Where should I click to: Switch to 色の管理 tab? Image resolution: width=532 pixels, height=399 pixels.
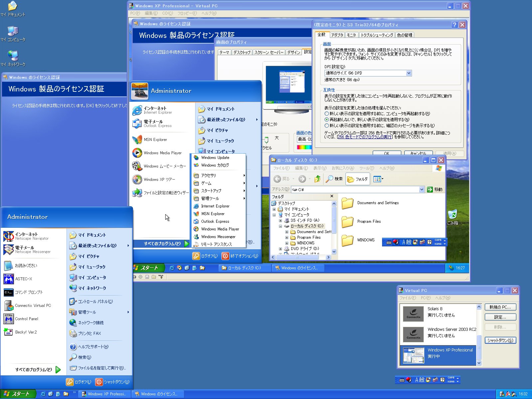(404, 35)
